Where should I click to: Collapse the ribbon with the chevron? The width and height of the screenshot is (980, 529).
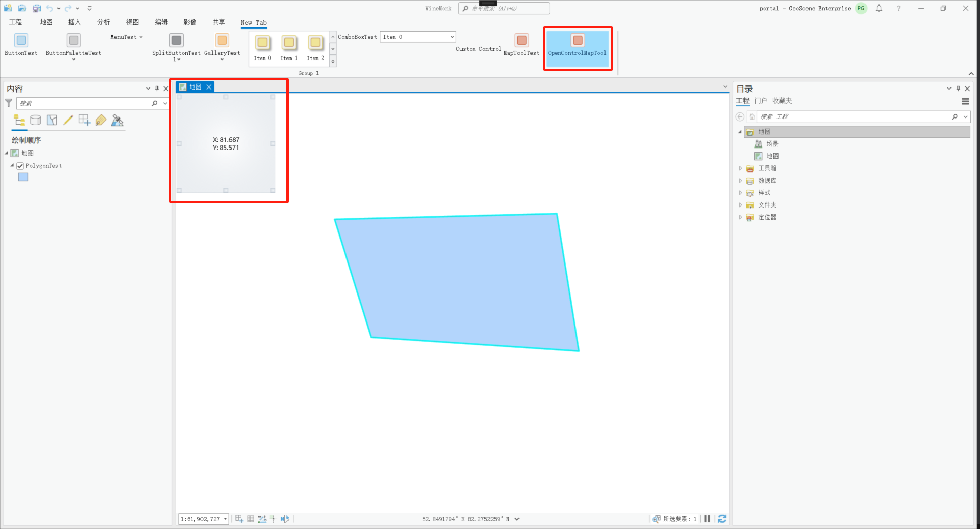click(971, 74)
